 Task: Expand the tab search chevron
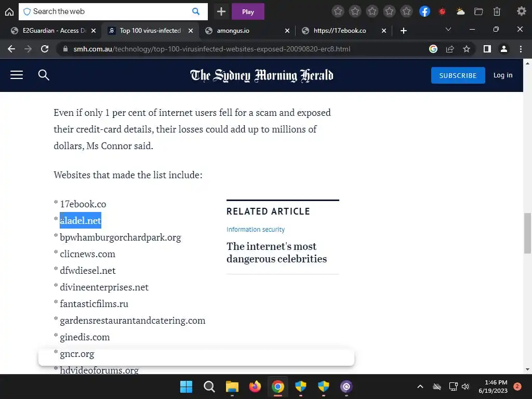(448, 30)
